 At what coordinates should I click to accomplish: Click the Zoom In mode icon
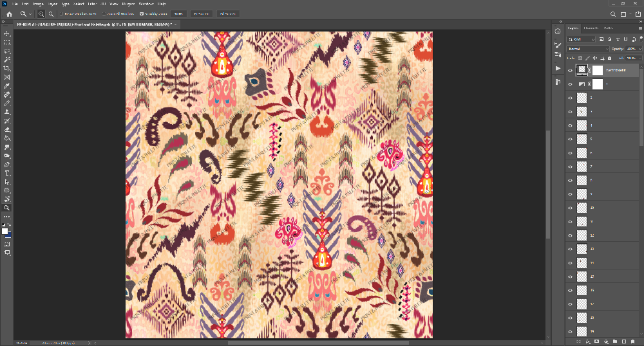click(x=41, y=14)
